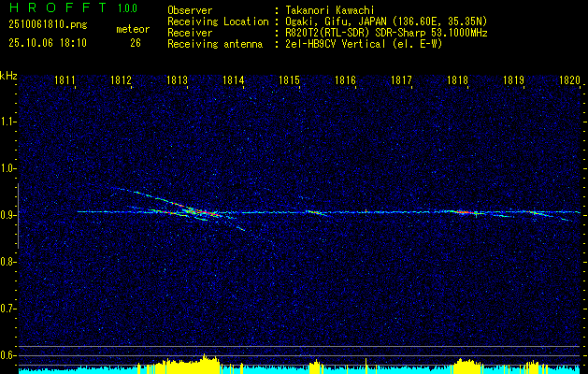This screenshot has height=374, width=588.
Task: Click the 1817 time axis label
Action: (402, 79)
